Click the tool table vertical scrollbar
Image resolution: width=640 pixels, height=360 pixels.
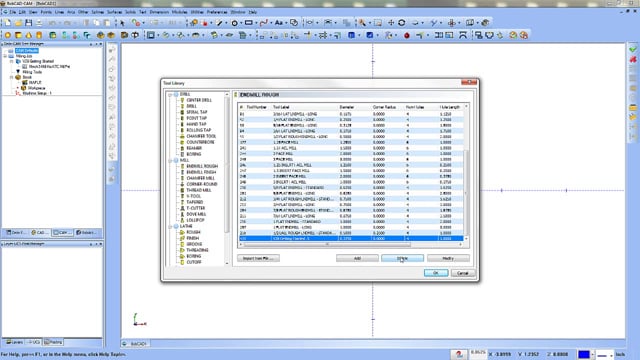pos(467,192)
